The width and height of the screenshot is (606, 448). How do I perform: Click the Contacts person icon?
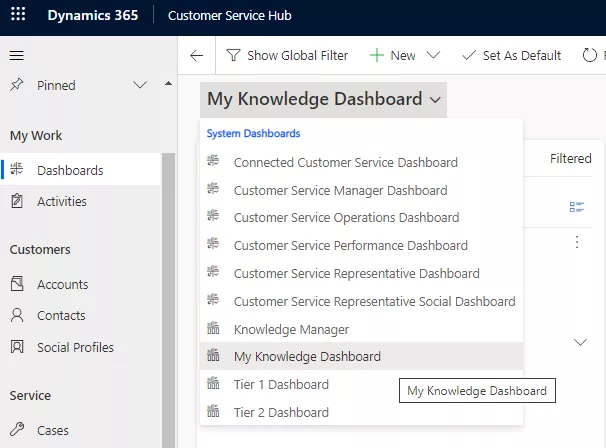click(x=17, y=315)
